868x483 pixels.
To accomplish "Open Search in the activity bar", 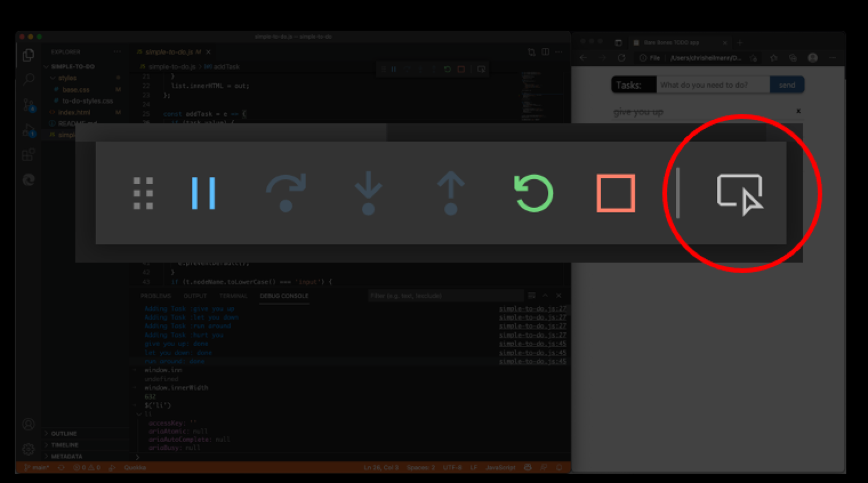I will click(29, 79).
